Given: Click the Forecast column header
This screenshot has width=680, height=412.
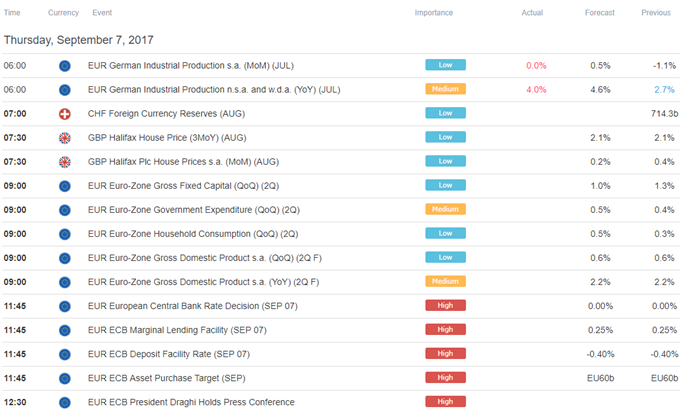Looking at the screenshot, I should pyautogui.click(x=600, y=13).
